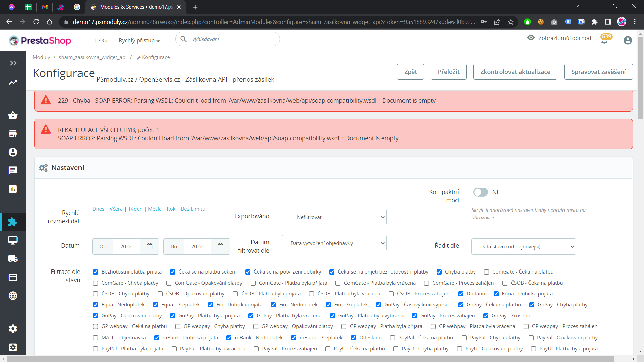Open Catalog store icon in sidebar
Image resolution: width=644 pixels, height=362 pixels.
tap(13, 134)
